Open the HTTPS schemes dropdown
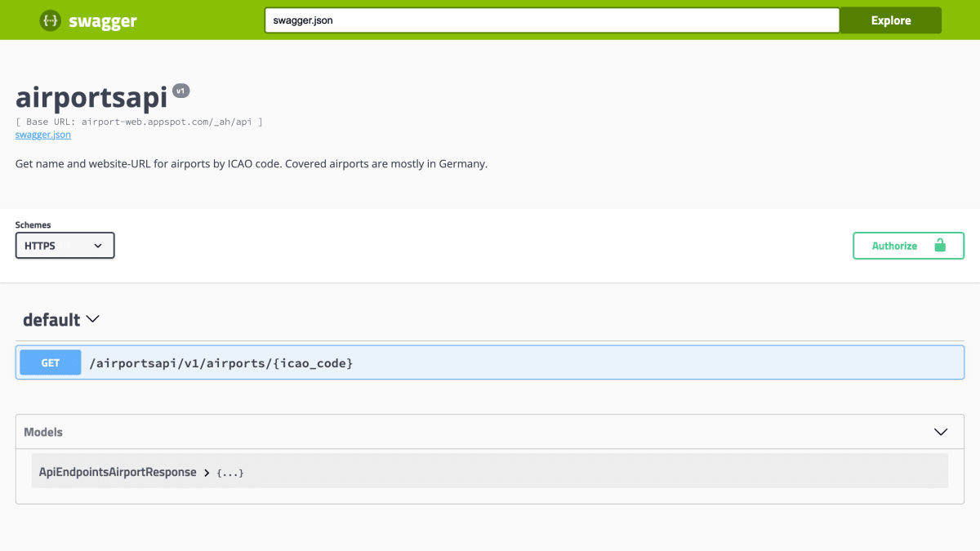 tap(65, 245)
